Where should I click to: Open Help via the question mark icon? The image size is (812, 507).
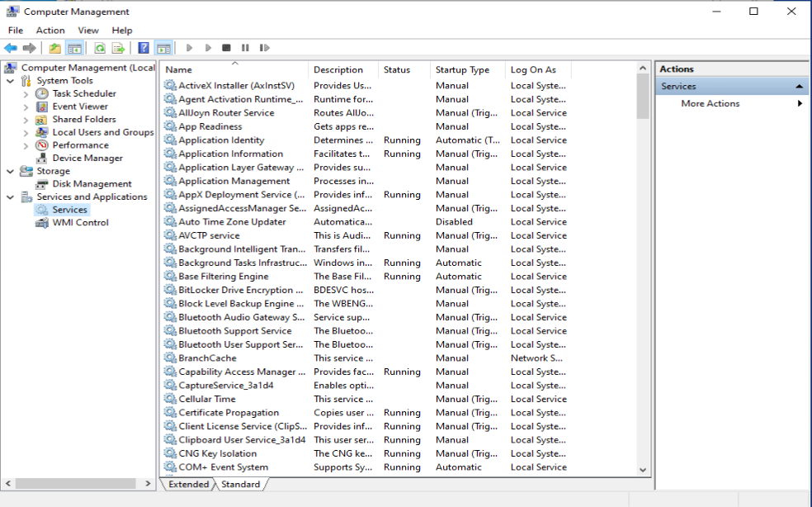[144, 48]
